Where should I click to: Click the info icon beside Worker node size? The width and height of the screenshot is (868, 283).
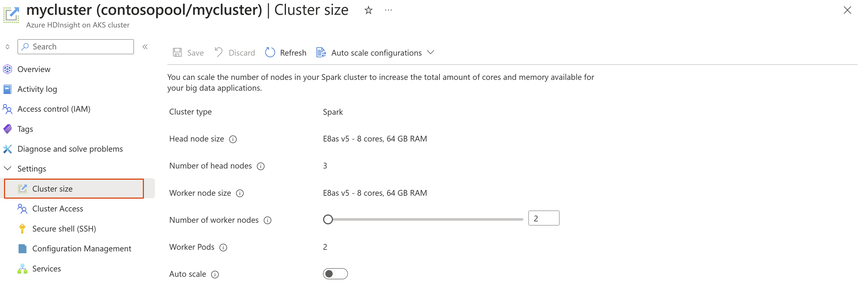click(240, 193)
